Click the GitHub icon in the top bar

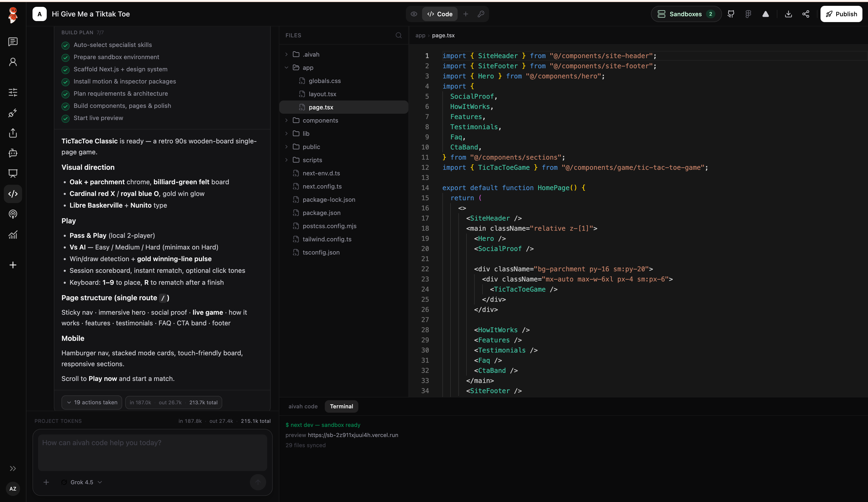[x=731, y=14]
